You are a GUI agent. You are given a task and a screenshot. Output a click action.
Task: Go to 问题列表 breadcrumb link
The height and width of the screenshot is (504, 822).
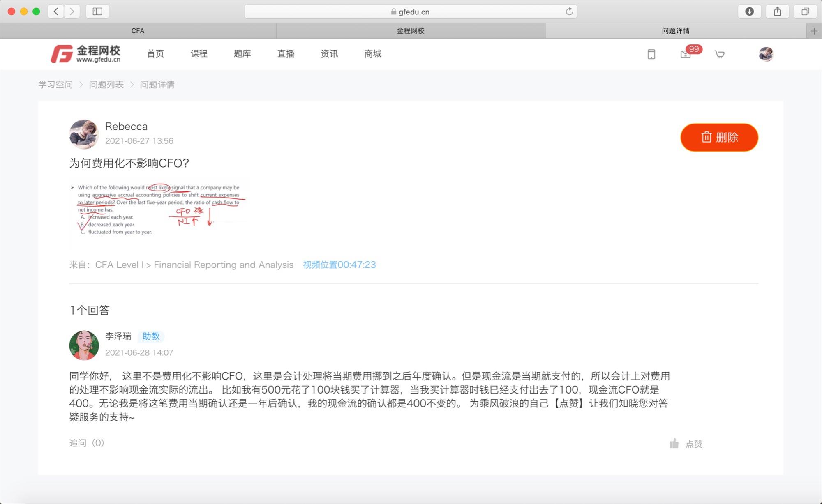[106, 85]
